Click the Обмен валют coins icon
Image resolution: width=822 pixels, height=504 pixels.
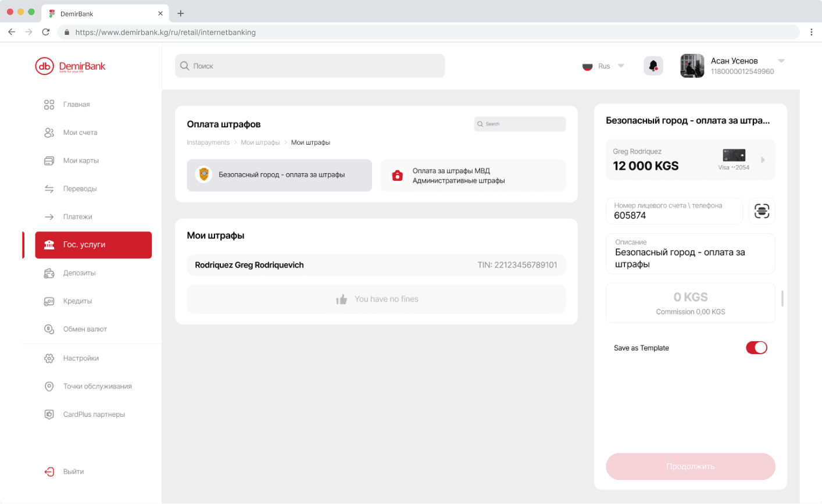(49, 329)
